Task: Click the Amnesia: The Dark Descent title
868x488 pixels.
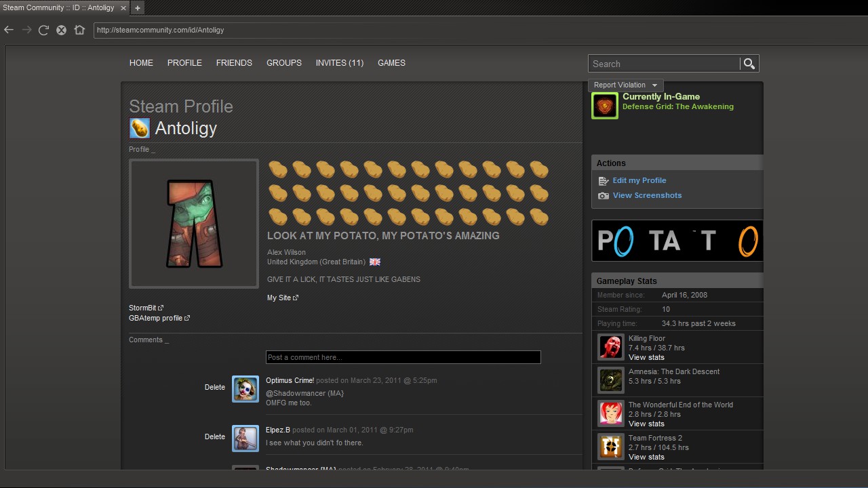Action: (x=674, y=372)
